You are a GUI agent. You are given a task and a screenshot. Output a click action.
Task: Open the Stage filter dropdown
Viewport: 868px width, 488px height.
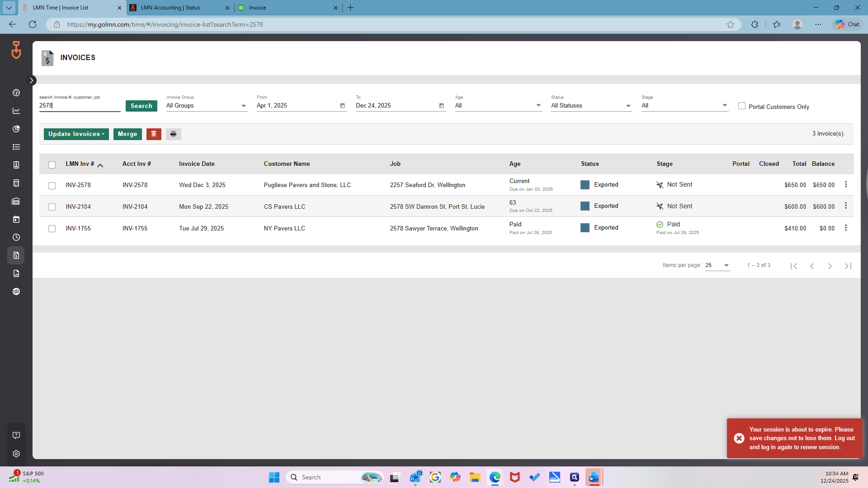pyautogui.click(x=684, y=106)
